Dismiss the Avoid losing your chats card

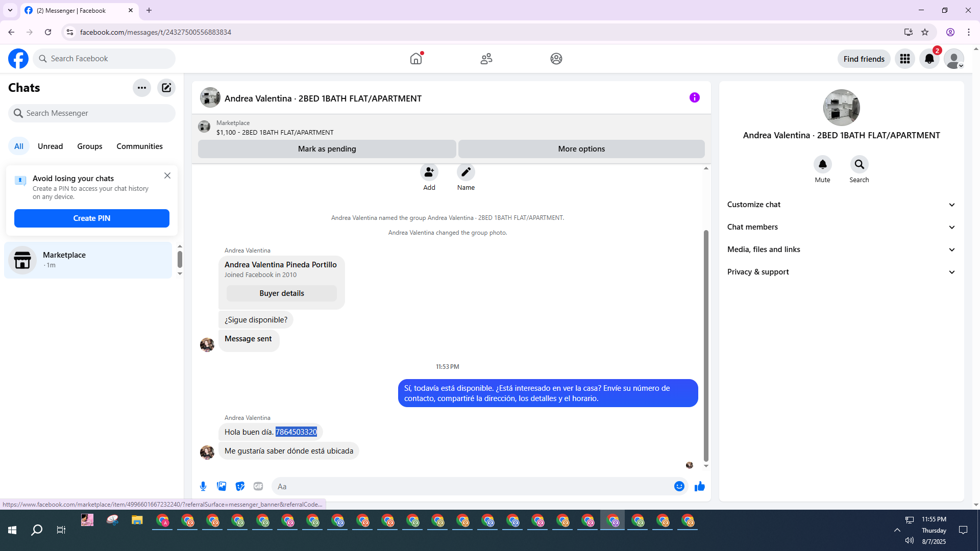click(167, 176)
